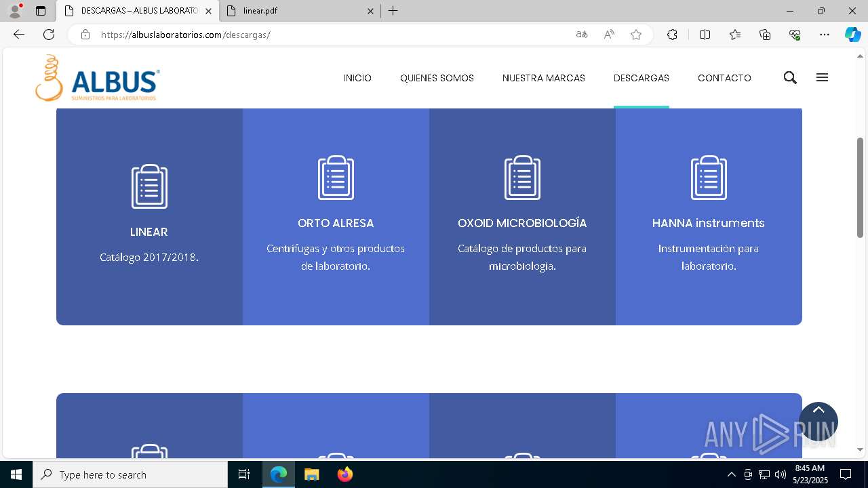This screenshot has height=488, width=868.
Task: Click the LINEAR clipboard icon
Action: click(149, 186)
